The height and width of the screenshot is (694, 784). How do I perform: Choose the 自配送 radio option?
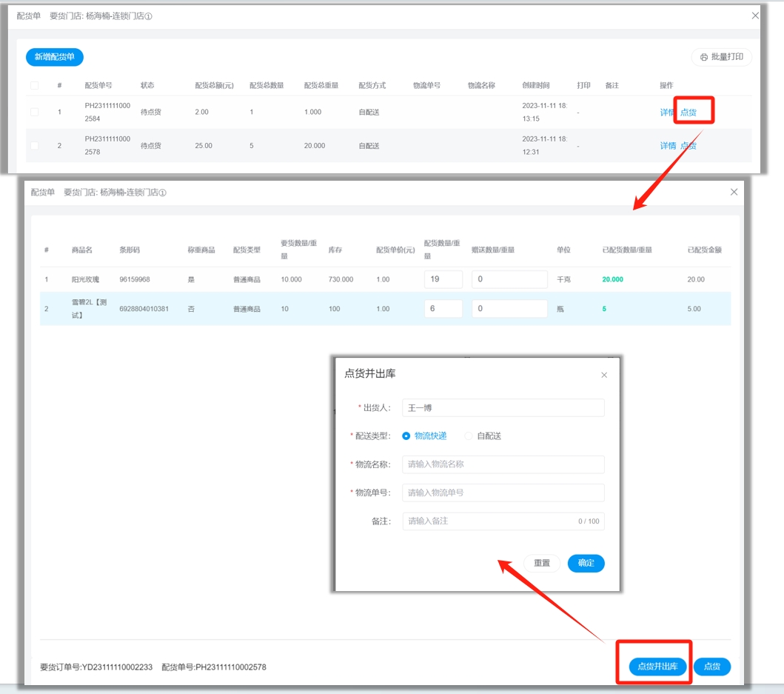click(468, 436)
